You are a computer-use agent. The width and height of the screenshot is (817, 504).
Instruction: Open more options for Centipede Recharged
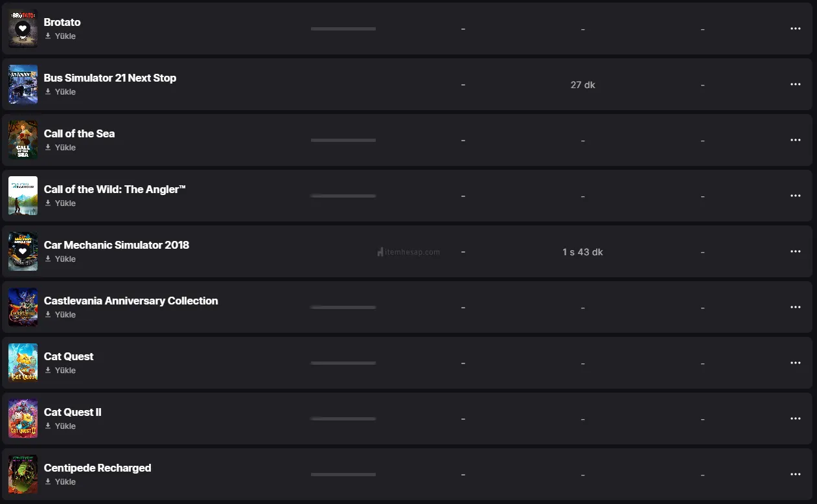coord(796,474)
